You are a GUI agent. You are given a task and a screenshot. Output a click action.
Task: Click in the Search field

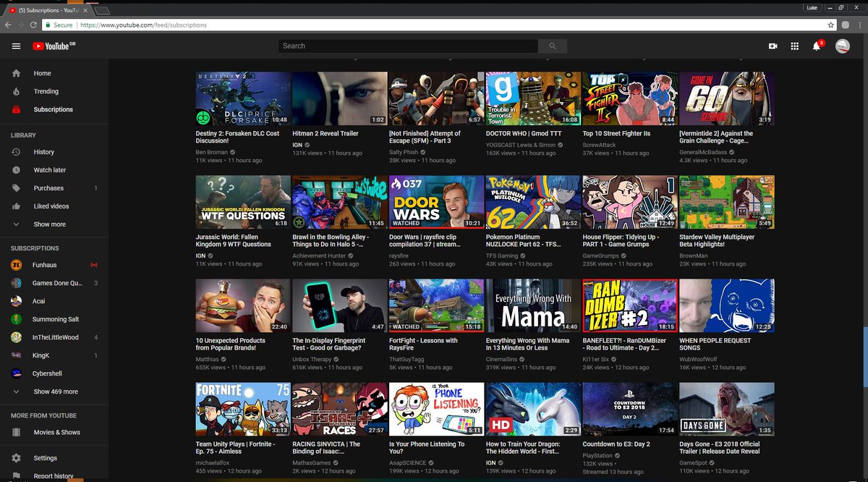408,46
